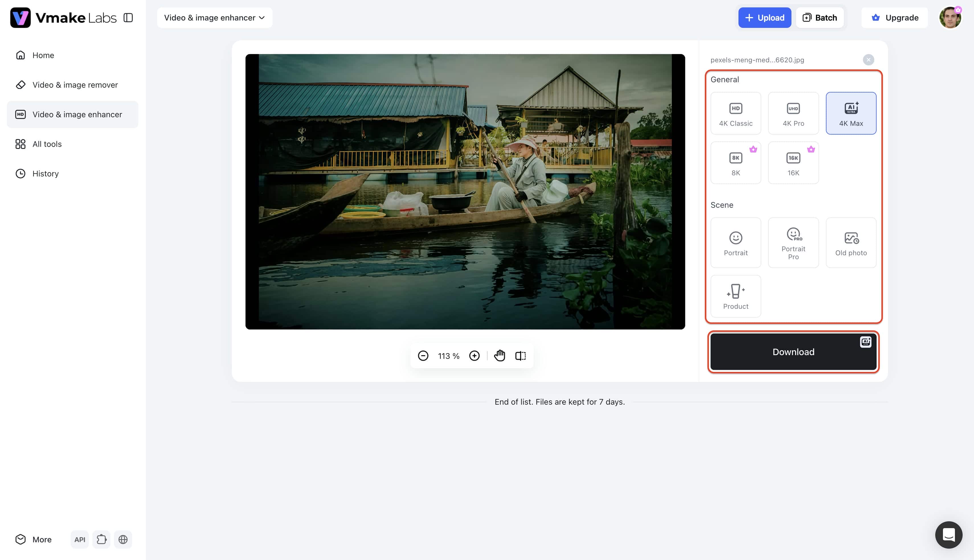974x560 pixels.
Task: Select the Portrait scene option
Action: point(735,243)
